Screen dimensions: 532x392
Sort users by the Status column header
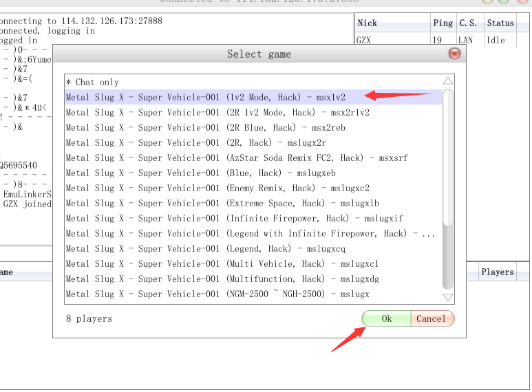pos(500,23)
